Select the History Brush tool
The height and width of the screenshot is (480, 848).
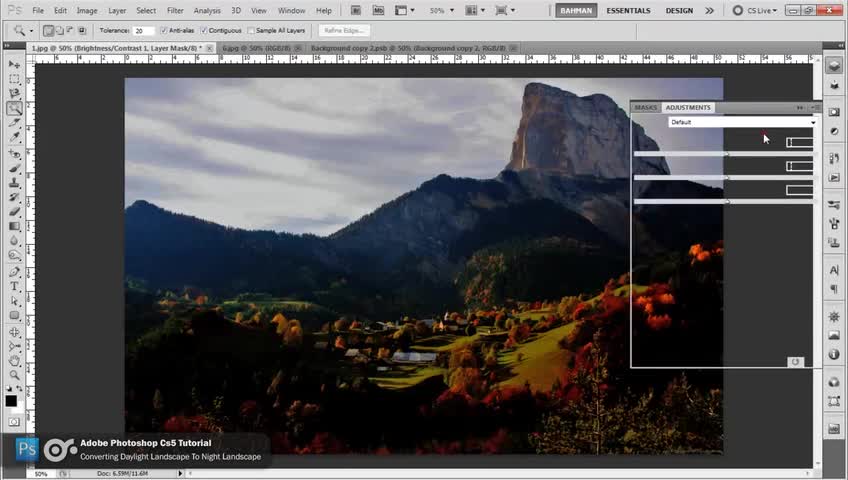(x=14, y=197)
